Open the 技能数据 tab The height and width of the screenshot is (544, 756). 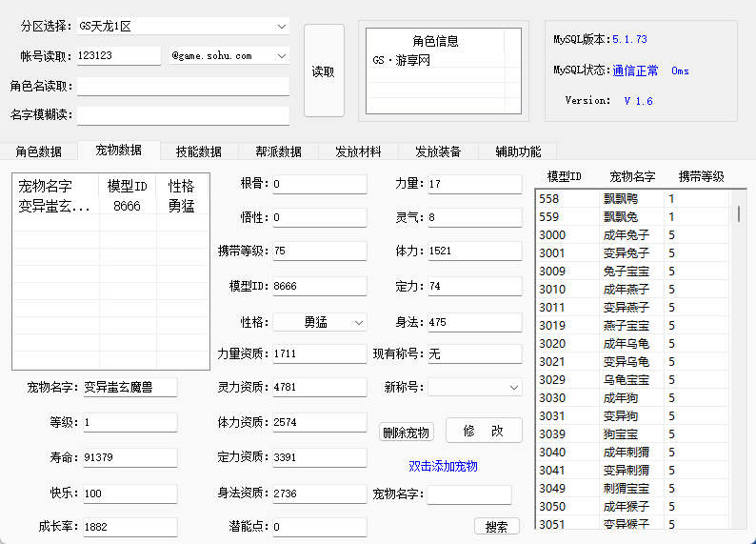(x=199, y=151)
